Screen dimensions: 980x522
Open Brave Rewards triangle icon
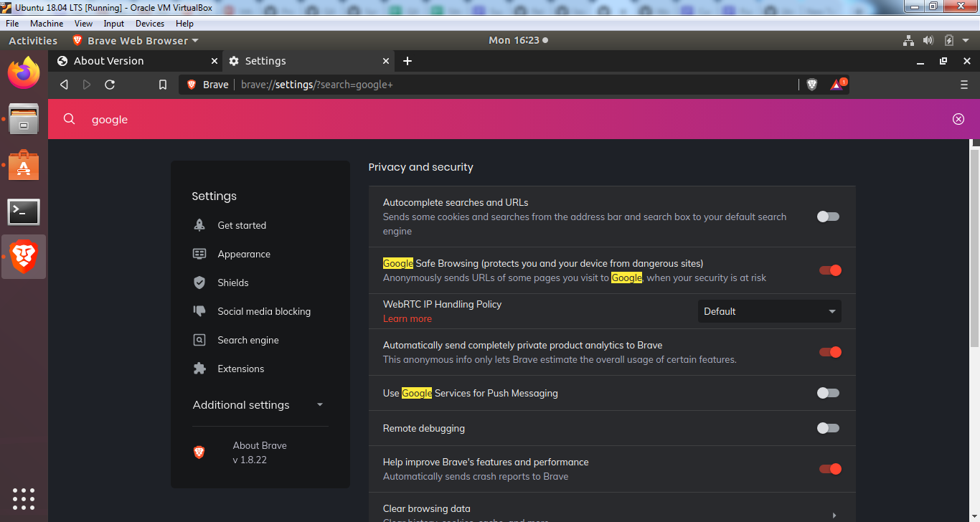pos(837,85)
